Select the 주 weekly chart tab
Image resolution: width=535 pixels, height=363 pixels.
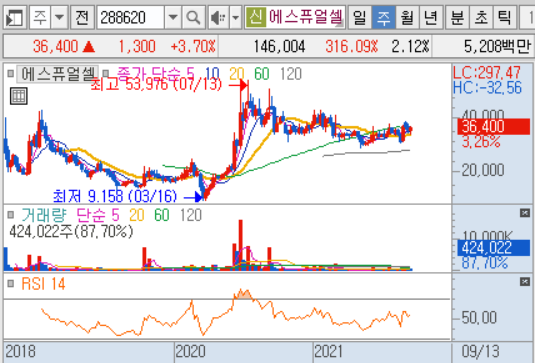click(384, 17)
